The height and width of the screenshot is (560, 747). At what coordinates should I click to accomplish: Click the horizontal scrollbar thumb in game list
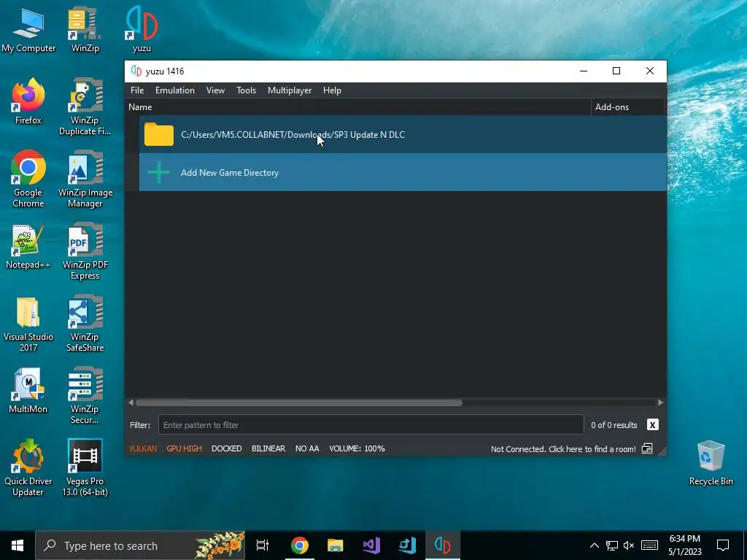tap(298, 402)
